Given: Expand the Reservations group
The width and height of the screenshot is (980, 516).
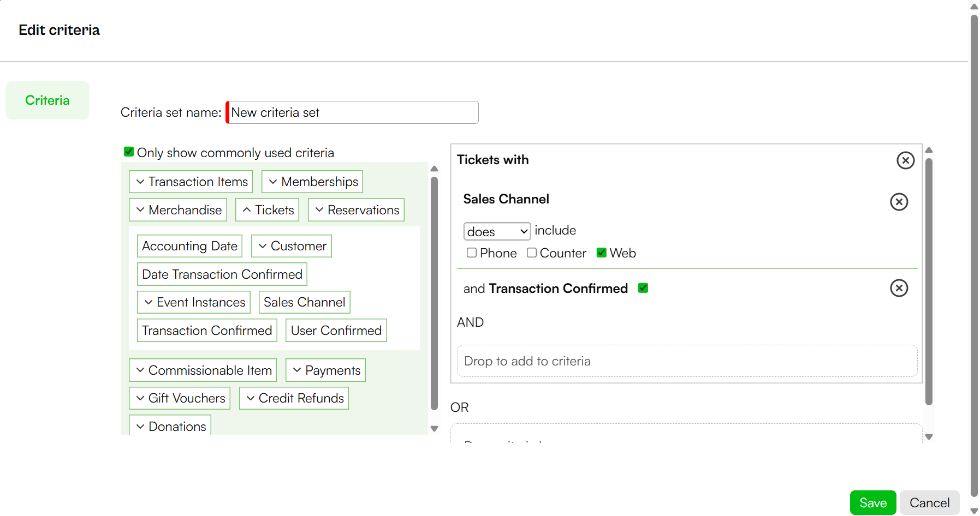Looking at the screenshot, I should (x=356, y=210).
